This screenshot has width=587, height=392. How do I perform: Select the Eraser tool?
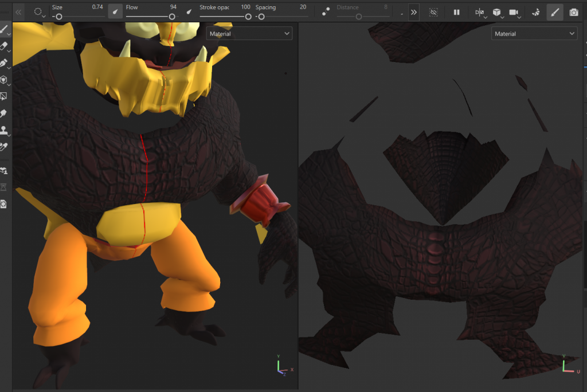(4, 46)
